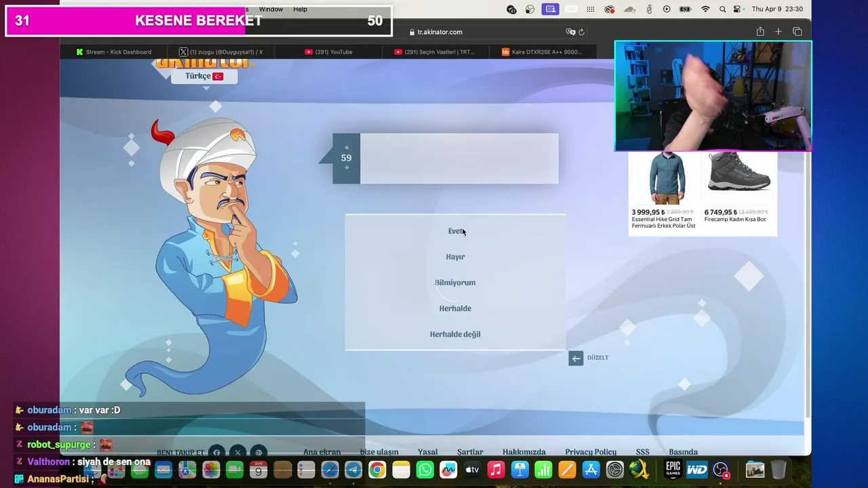
Task: Answer Evet to Akinator's question
Action: pos(455,231)
